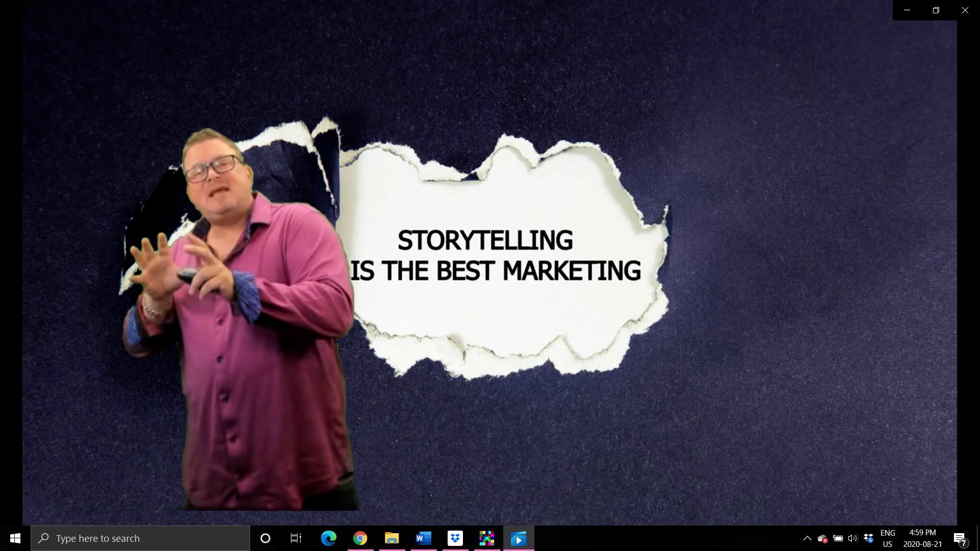Check battery status in the system tray

838,538
